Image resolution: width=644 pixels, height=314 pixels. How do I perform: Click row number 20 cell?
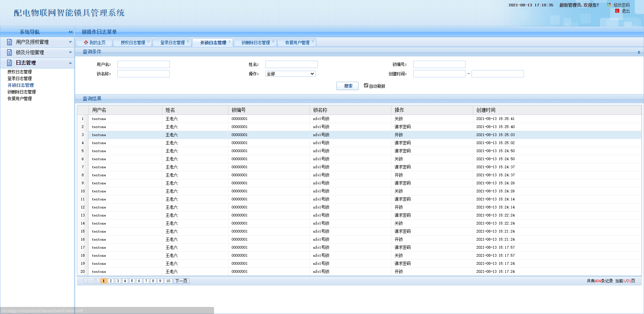83,271
